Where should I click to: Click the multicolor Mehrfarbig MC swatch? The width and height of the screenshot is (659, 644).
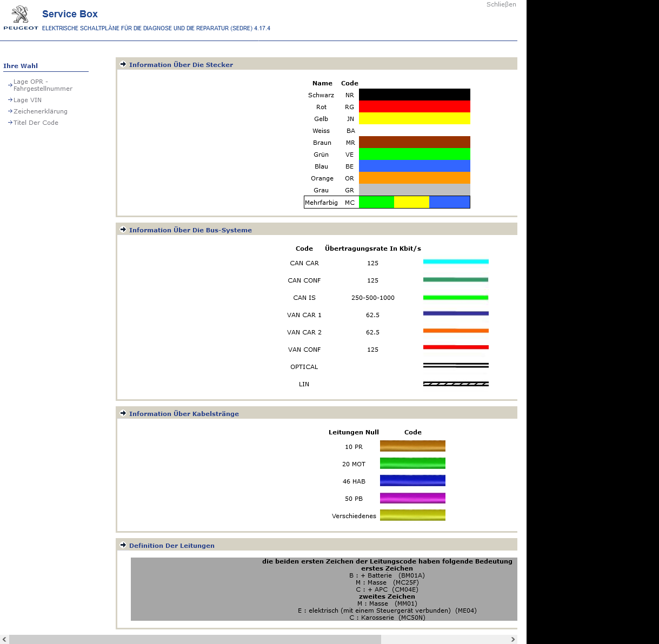pyautogui.click(x=414, y=203)
